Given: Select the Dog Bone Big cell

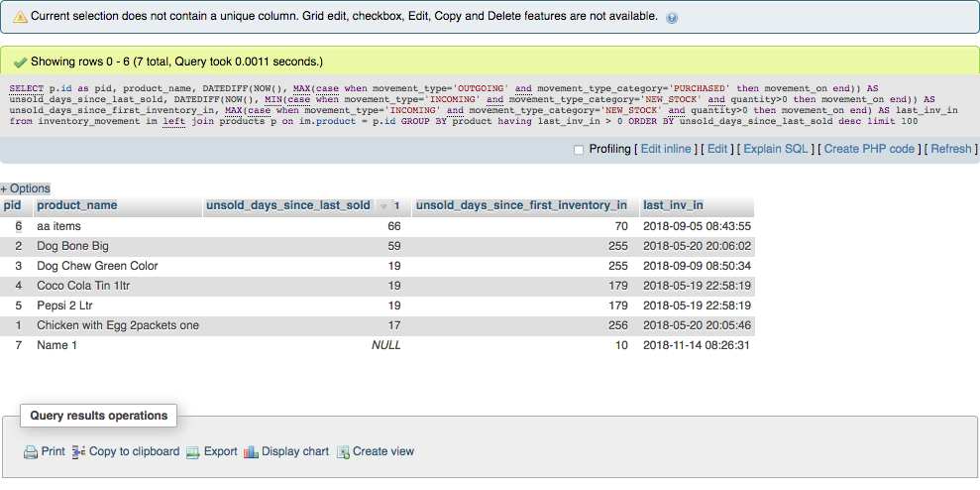Looking at the screenshot, I should pos(72,246).
